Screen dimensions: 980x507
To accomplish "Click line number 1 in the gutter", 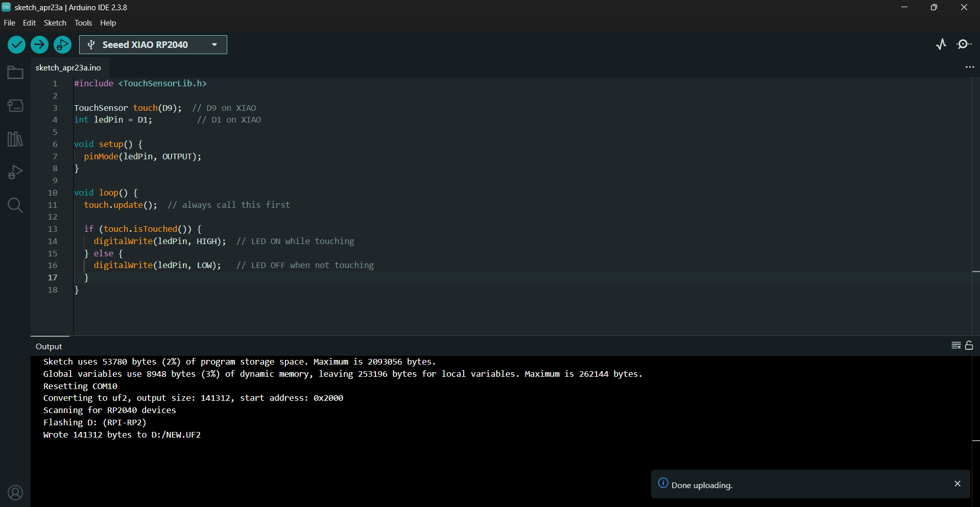I will [x=55, y=84].
